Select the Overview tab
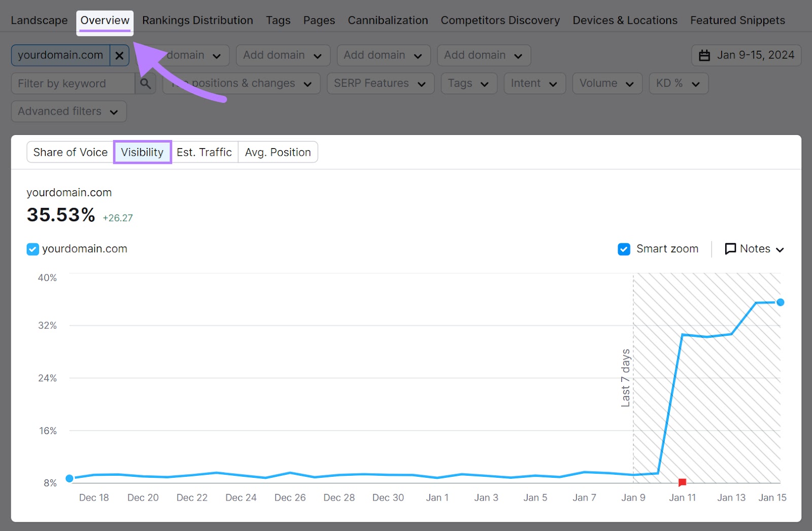The width and height of the screenshot is (812, 531). [x=105, y=20]
